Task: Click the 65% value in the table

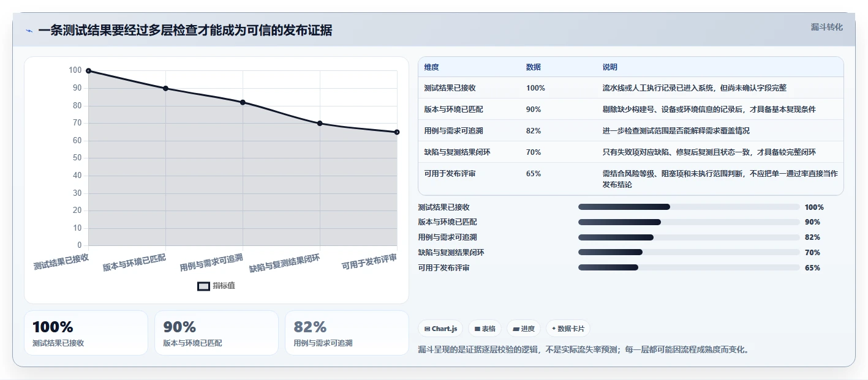Action: tap(534, 174)
